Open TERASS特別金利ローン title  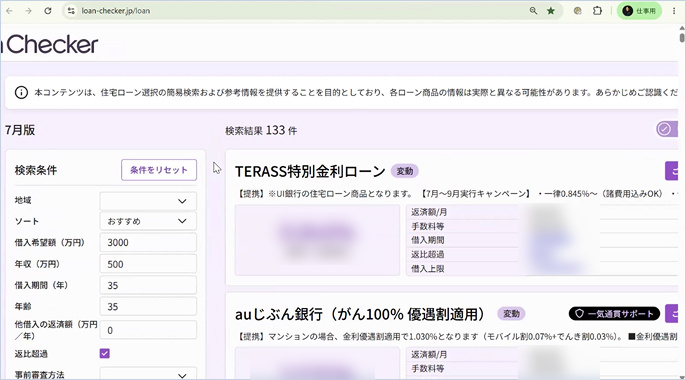point(310,171)
